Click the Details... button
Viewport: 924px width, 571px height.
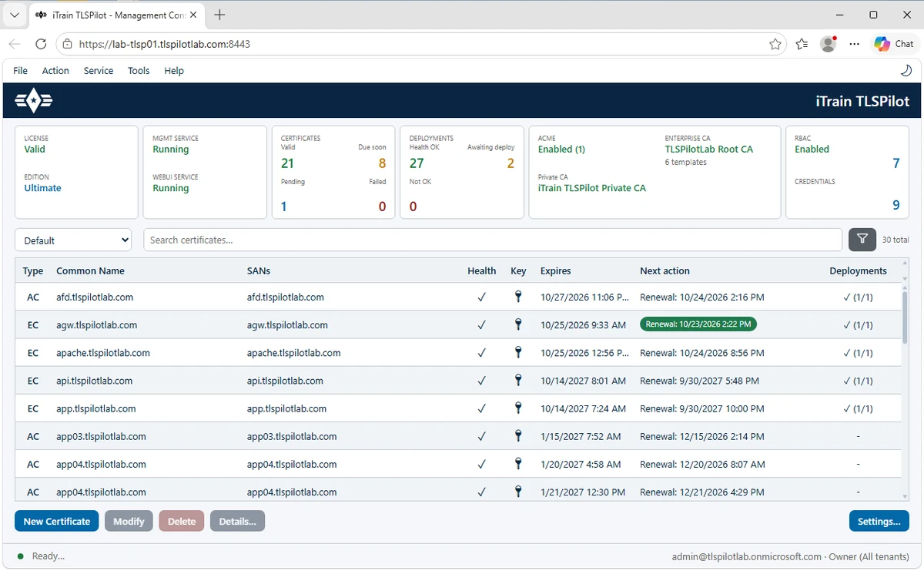pos(238,521)
